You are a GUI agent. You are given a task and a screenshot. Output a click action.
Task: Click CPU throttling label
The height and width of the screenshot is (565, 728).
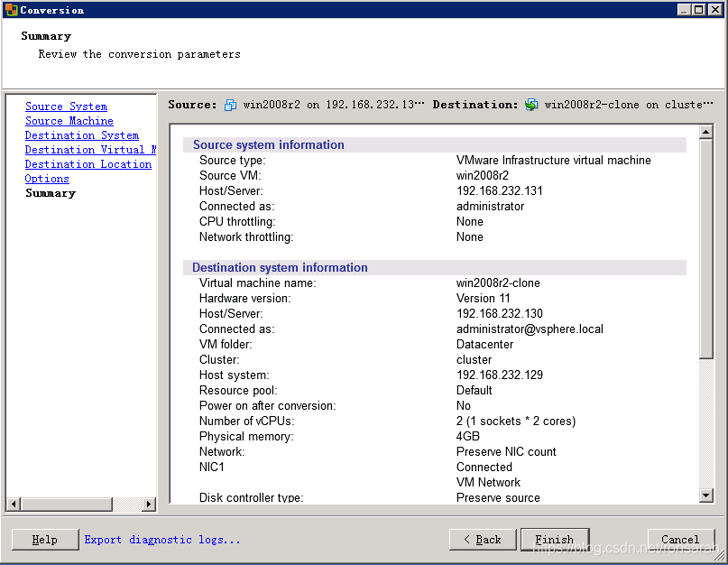coord(237,222)
